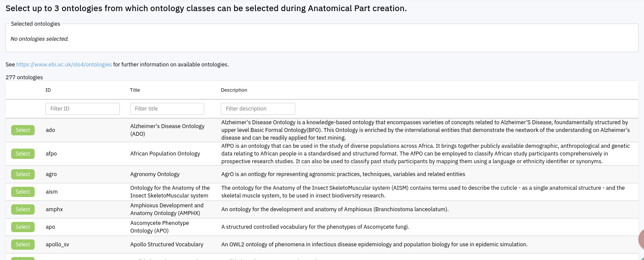
Task: Select the ado ontology
Action: pyautogui.click(x=23, y=130)
